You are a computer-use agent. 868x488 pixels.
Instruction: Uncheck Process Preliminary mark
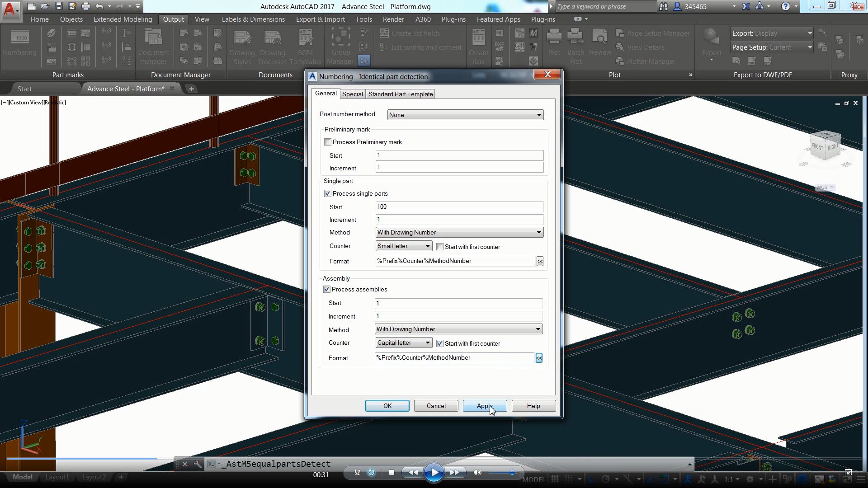click(327, 142)
